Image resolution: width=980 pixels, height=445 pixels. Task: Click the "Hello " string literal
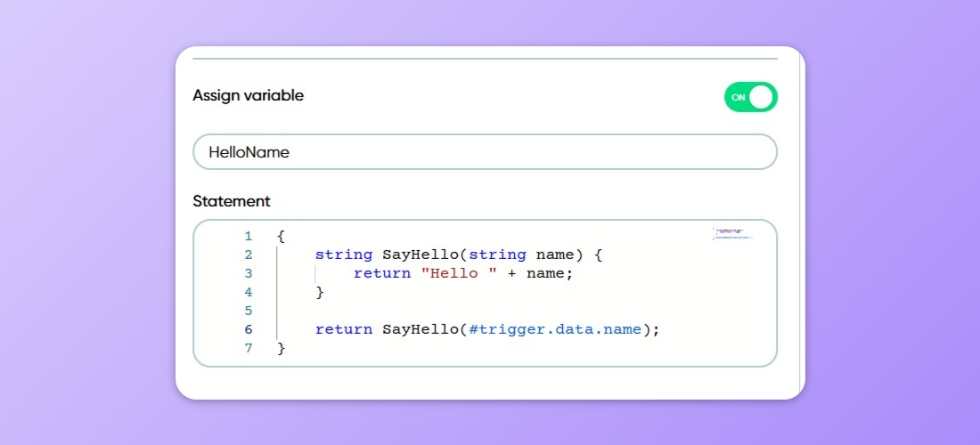pyautogui.click(x=459, y=274)
